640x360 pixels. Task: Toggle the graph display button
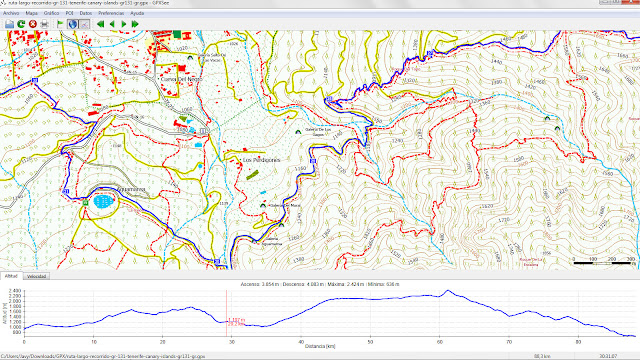tap(84, 24)
